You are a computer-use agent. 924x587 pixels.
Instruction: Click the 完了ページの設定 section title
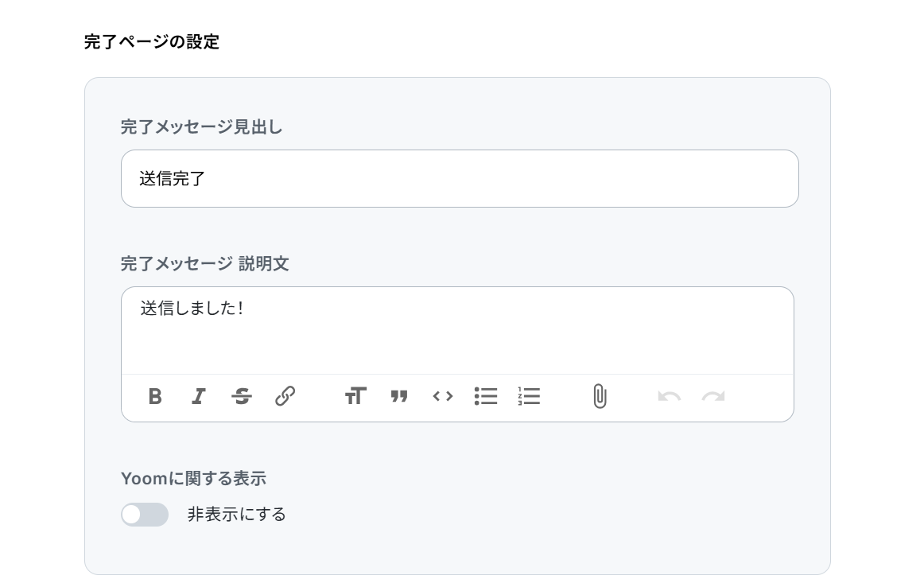tap(151, 42)
